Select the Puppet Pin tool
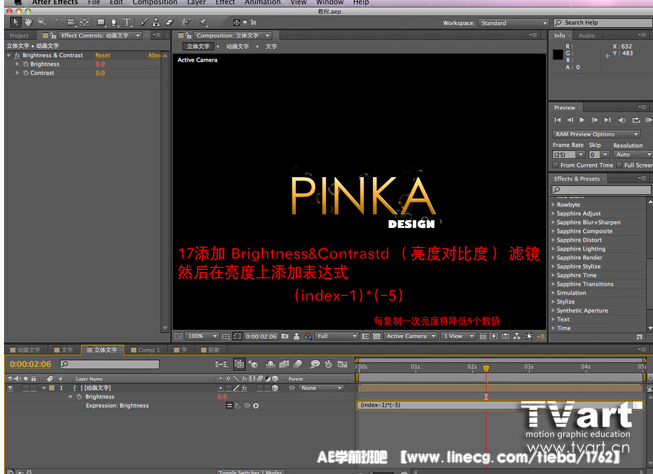 [x=203, y=22]
